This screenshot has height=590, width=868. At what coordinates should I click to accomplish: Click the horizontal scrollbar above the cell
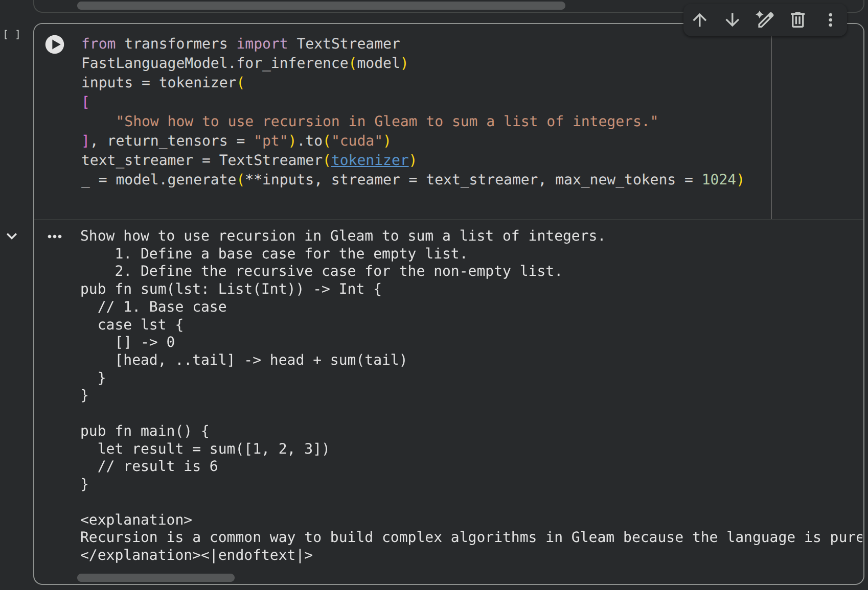[x=321, y=6]
